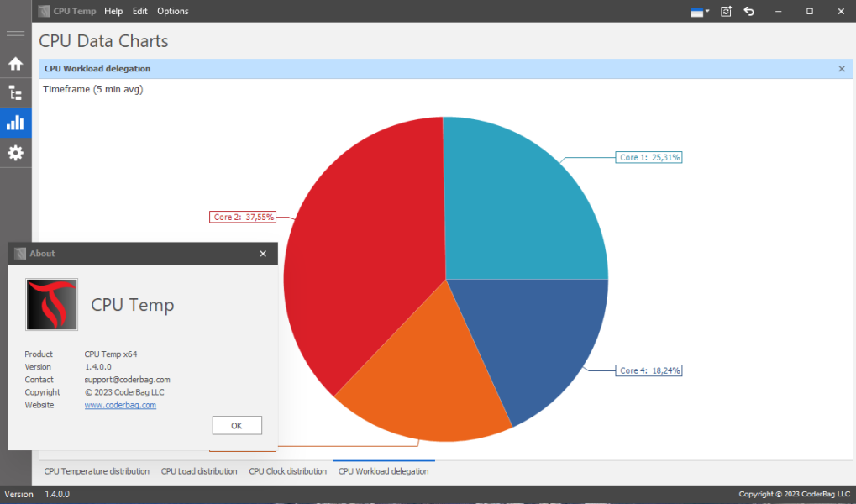
Task: Click the CPU Temp flame logo in About dialog
Action: pos(52,304)
